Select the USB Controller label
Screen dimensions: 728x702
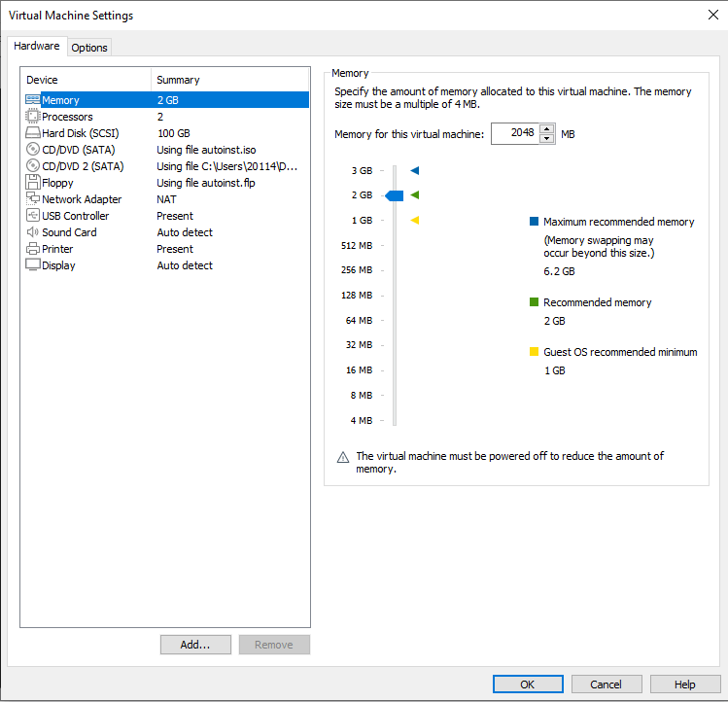75,216
